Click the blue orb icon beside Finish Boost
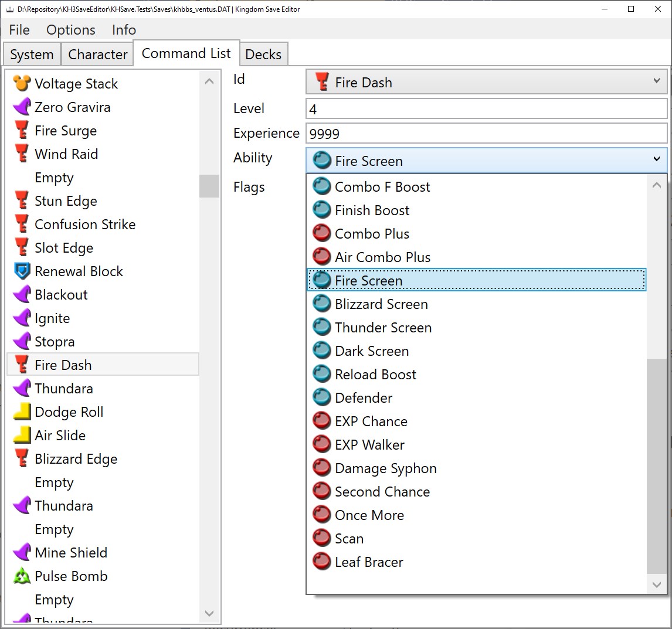The width and height of the screenshot is (672, 629). click(322, 210)
